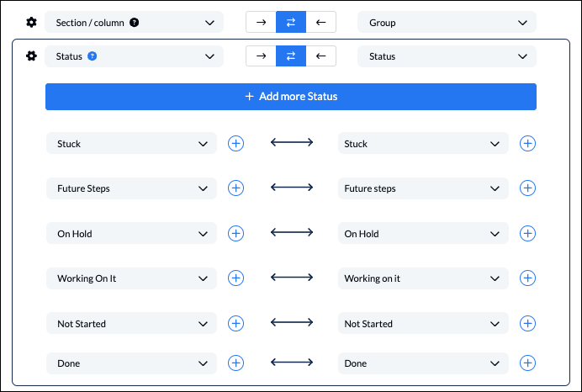Image resolution: width=582 pixels, height=392 pixels.
Task: Open the Section / column dropdown
Action: click(134, 22)
